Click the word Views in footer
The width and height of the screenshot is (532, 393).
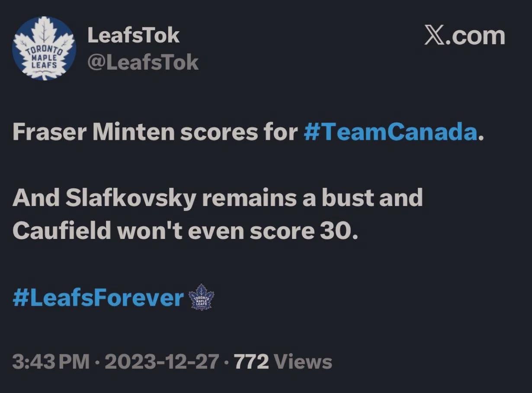pos(303,361)
